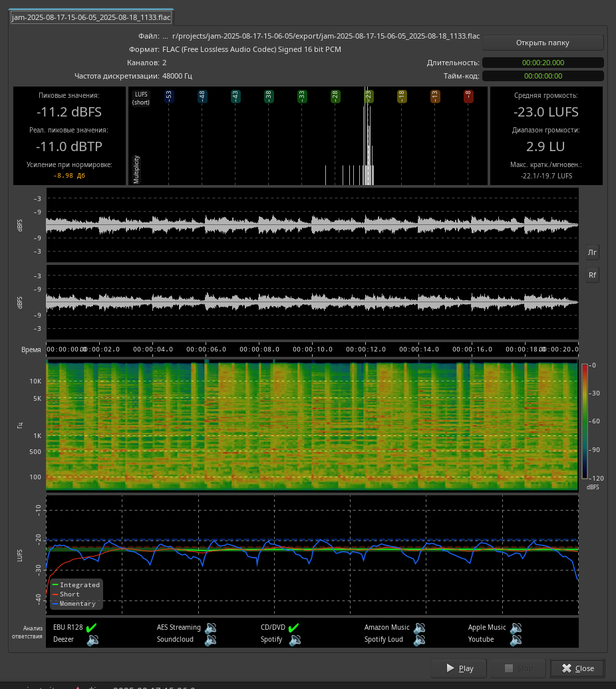Viewport: 616px width, 689px height.
Task: Select the jam-2025-08-17 flac file tab
Action: (92, 17)
